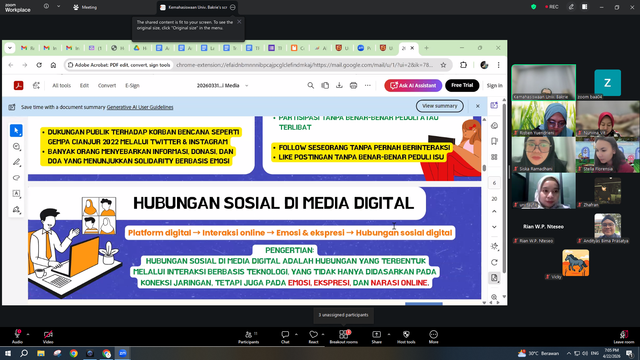Bookmark this page with the star icon
The width and height of the screenshot is (640, 360).
[x=443, y=65]
